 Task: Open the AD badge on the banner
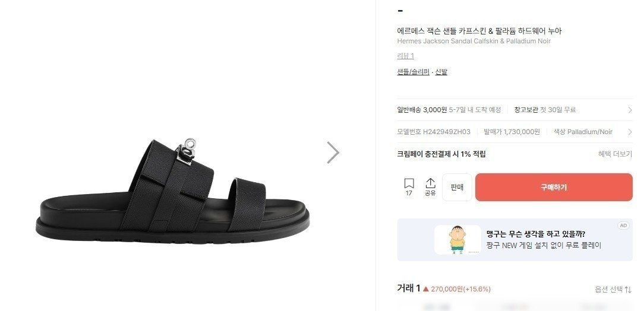[623, 226]
